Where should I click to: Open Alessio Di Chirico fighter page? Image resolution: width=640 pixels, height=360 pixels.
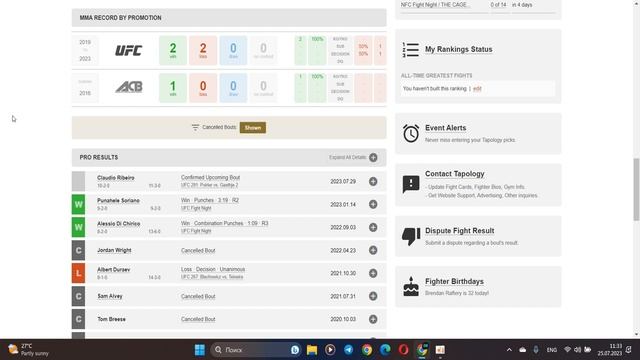point(118,224)
